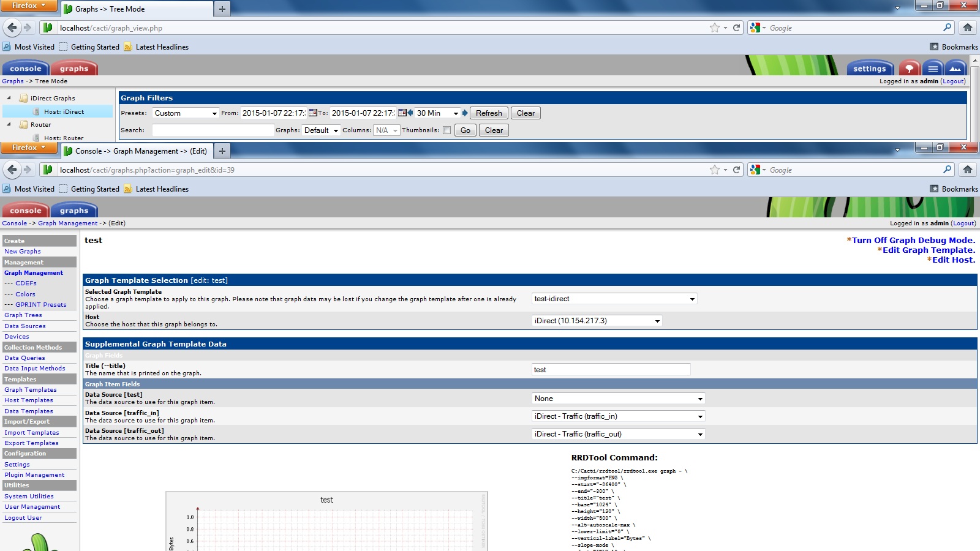Switch to Preview view mode icon
This screenshot has height=551, width=980.
956,68
